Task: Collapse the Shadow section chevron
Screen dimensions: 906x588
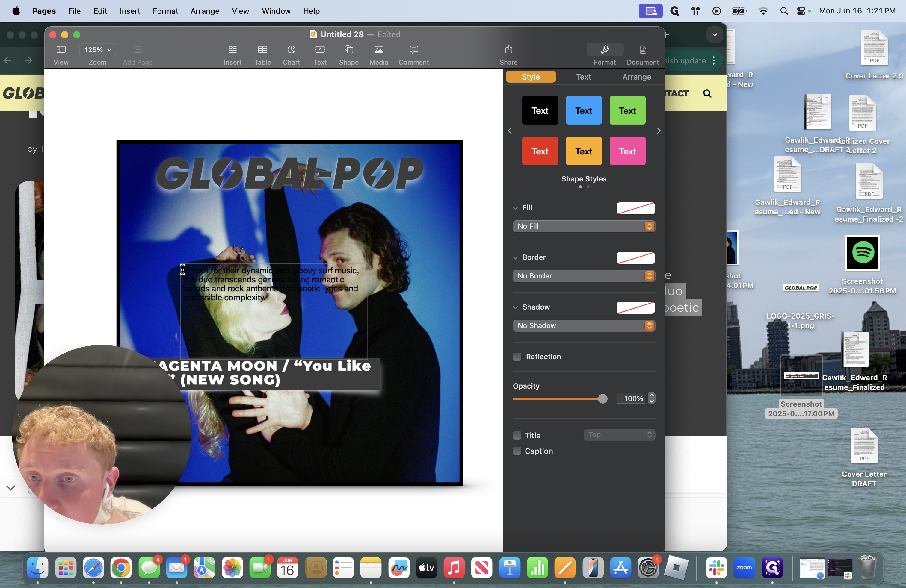Action: tap(515, 307)
